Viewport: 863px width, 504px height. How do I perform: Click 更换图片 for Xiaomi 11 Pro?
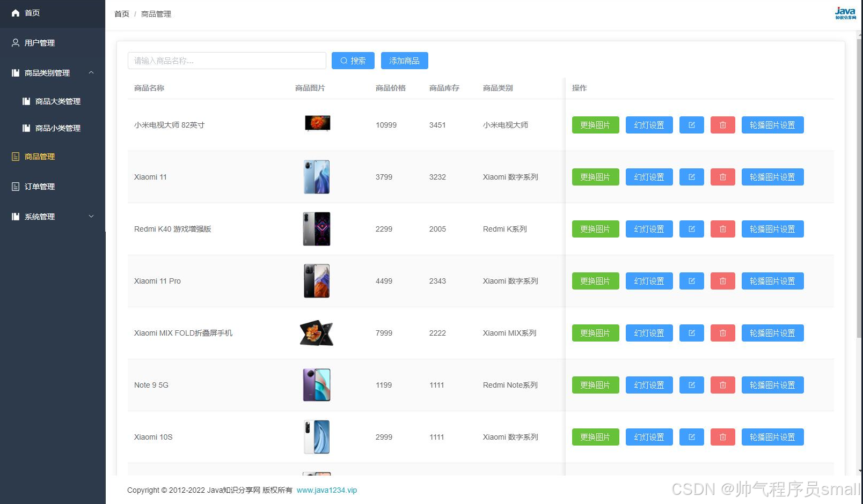click(x=596, y=281)
